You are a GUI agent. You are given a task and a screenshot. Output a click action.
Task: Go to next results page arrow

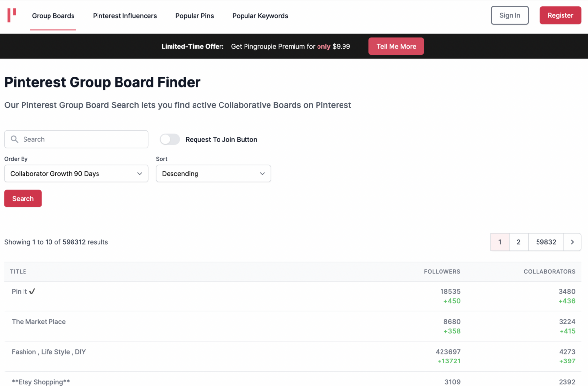(x=572, y=242)
